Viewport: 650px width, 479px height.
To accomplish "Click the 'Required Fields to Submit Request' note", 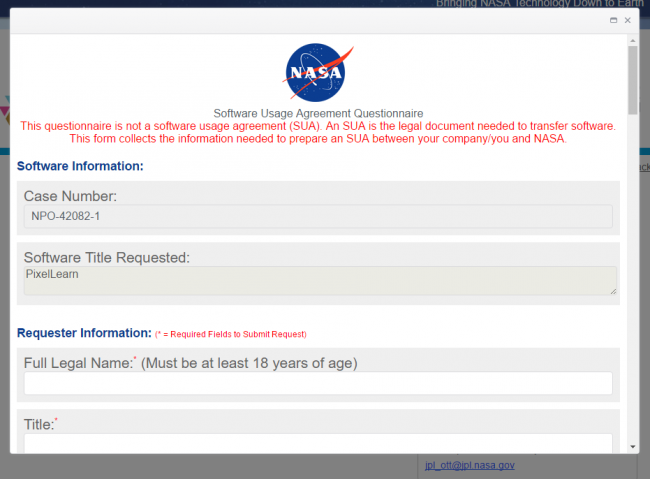I will pyautogui.click(x=231, y=334).
